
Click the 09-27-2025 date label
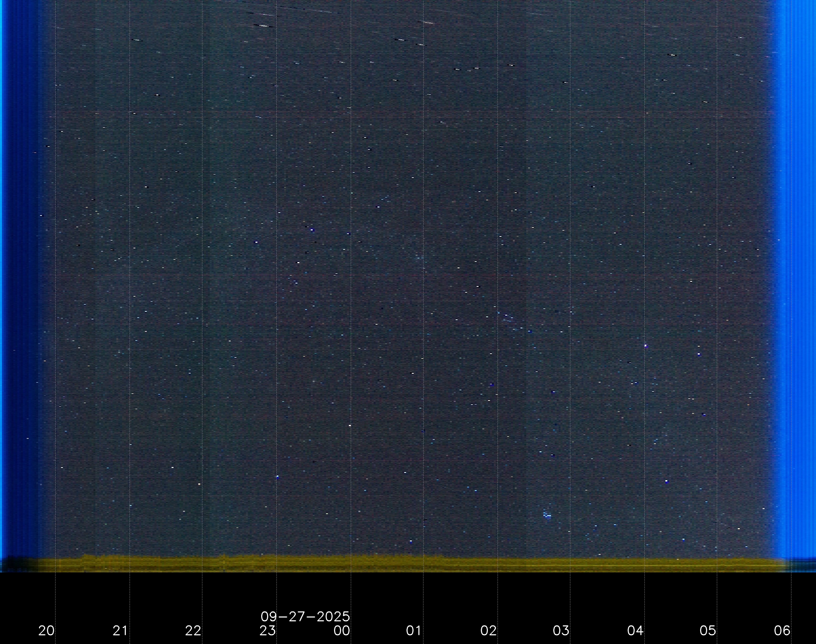[x=305, y=617]
